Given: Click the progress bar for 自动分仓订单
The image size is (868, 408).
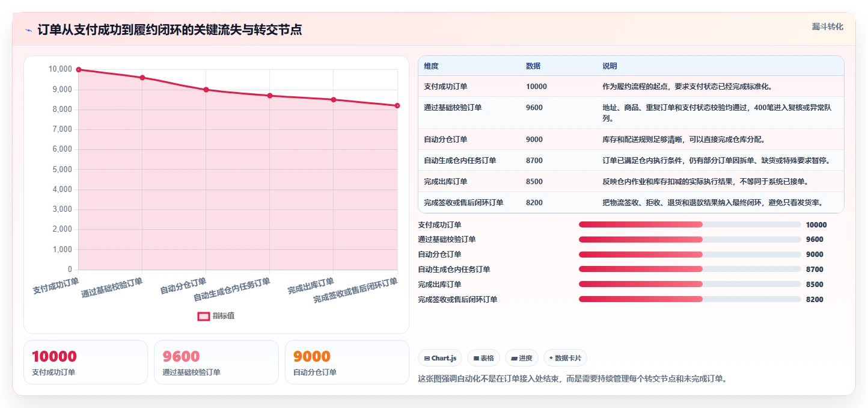Looking at the screenshot, I should (x=690, y=255).
